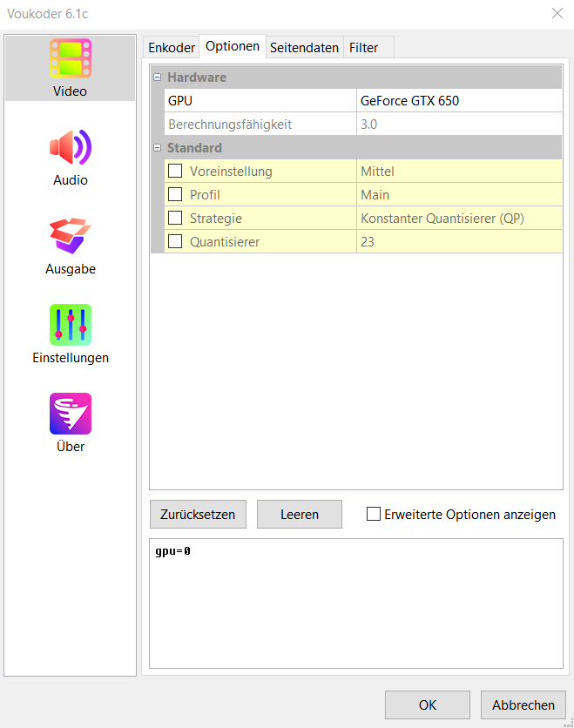
Task: Collapse the Hardware section
Action: (x=158, y=78)
